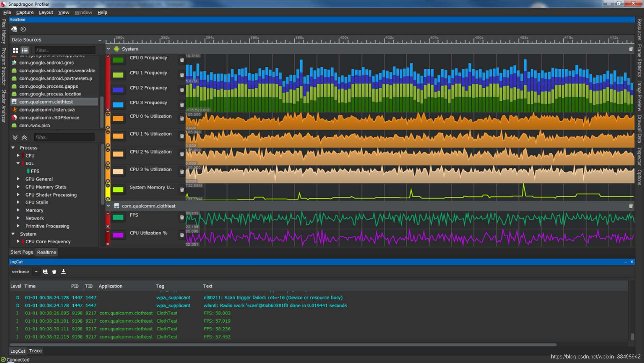Open the Drawcall Data side panel
Image resolution: width=644 pixels, height=363 pixels.
pos(639,129)
